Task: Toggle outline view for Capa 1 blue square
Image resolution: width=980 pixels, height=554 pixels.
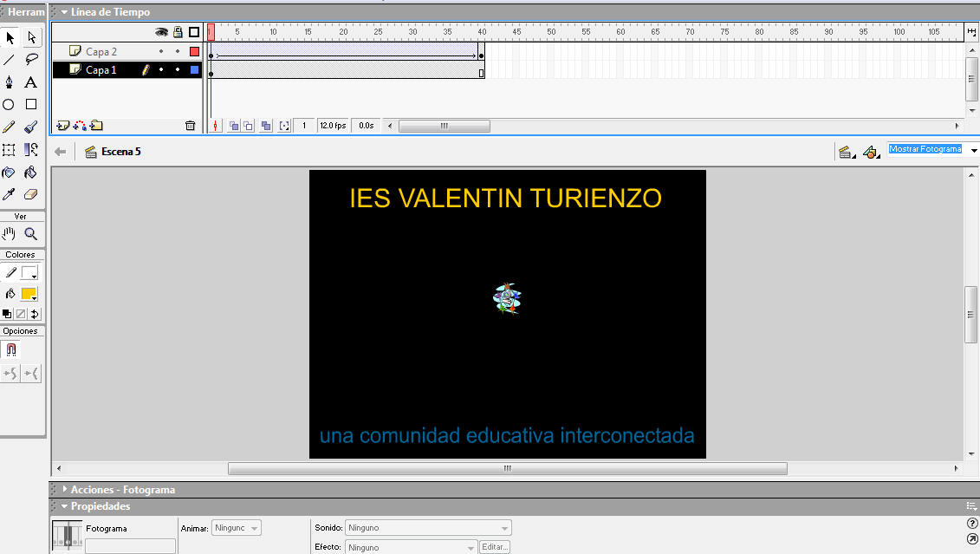Action: click(x=194, y=69)
